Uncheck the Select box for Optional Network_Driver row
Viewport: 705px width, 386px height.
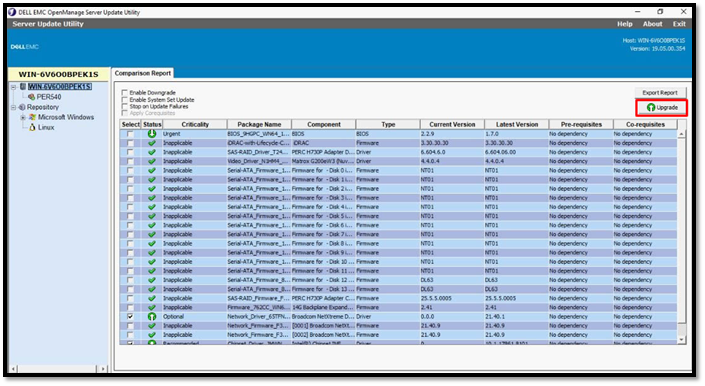tap(130, 316)
